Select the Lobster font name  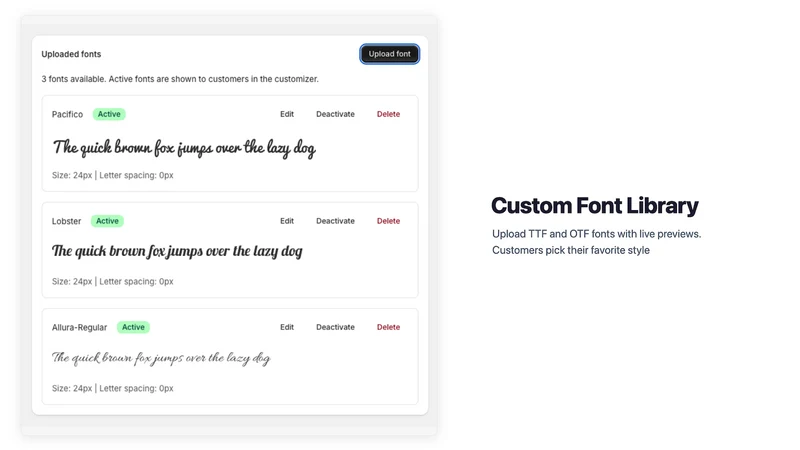tap(66, 221)
